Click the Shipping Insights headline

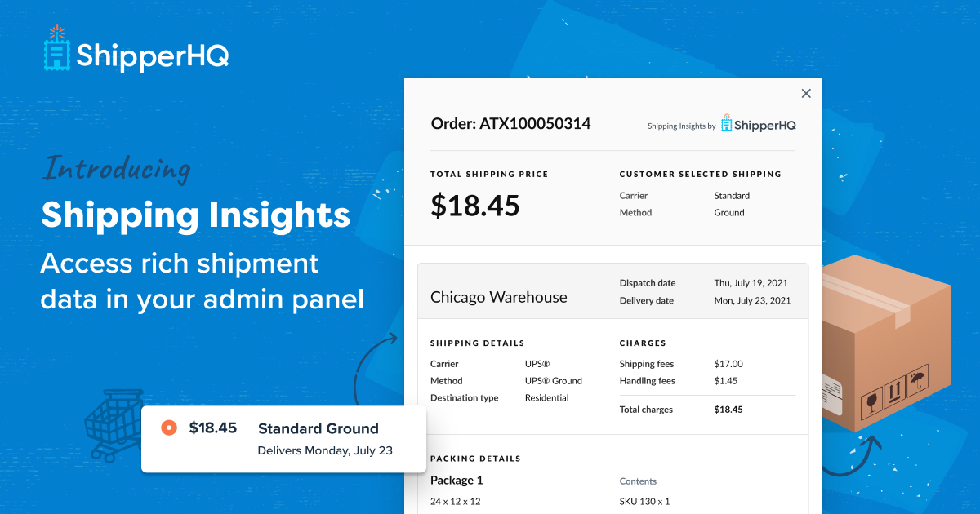click(196, 215)
